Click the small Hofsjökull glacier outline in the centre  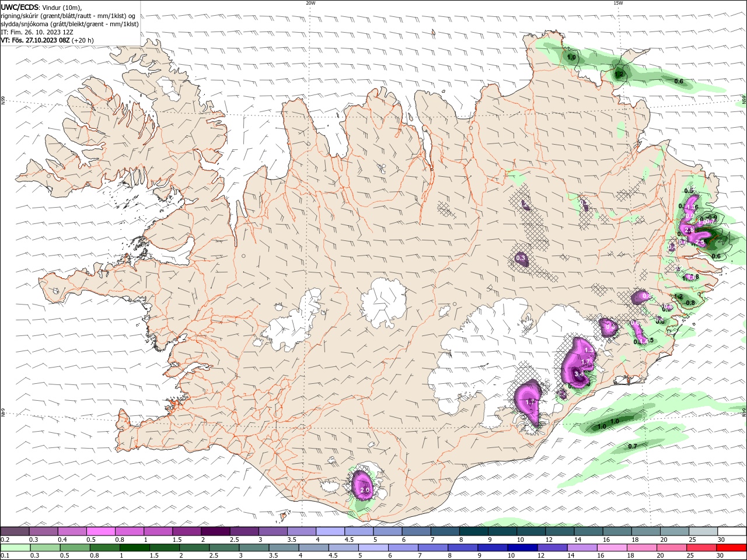pyautogui.click(x=383, y=302)
